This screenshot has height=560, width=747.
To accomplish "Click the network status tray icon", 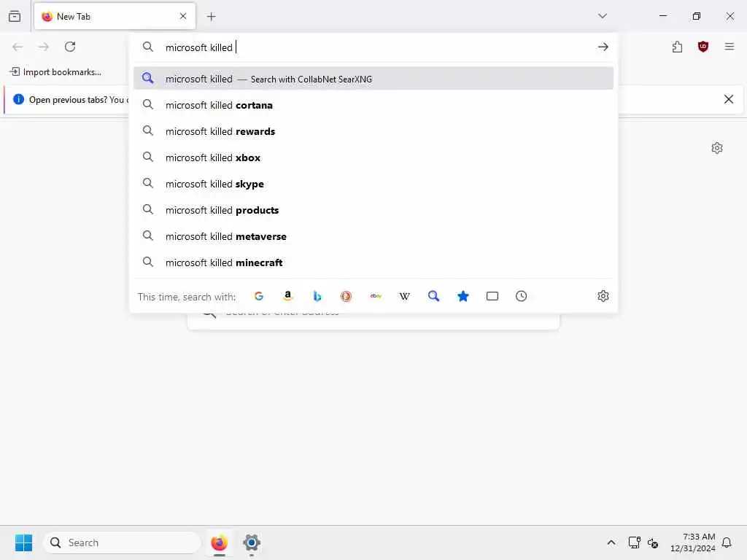I will pyautogui.click(x=634, y=542).
